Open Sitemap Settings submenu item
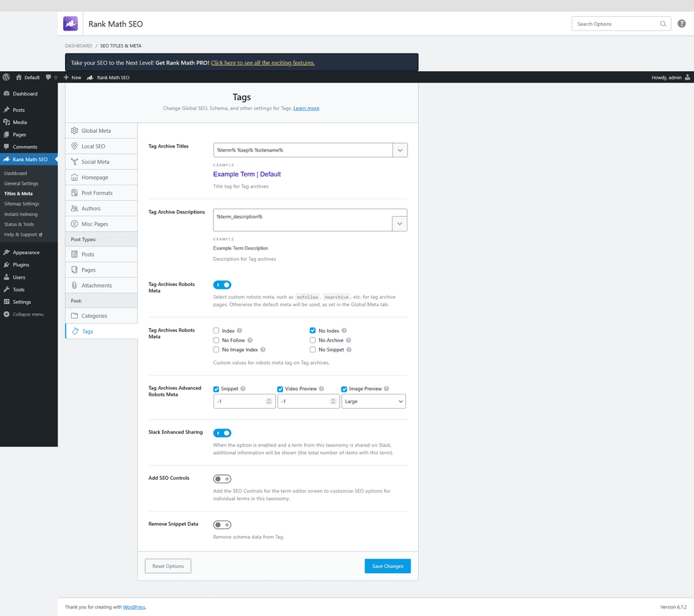 point(22,203)
